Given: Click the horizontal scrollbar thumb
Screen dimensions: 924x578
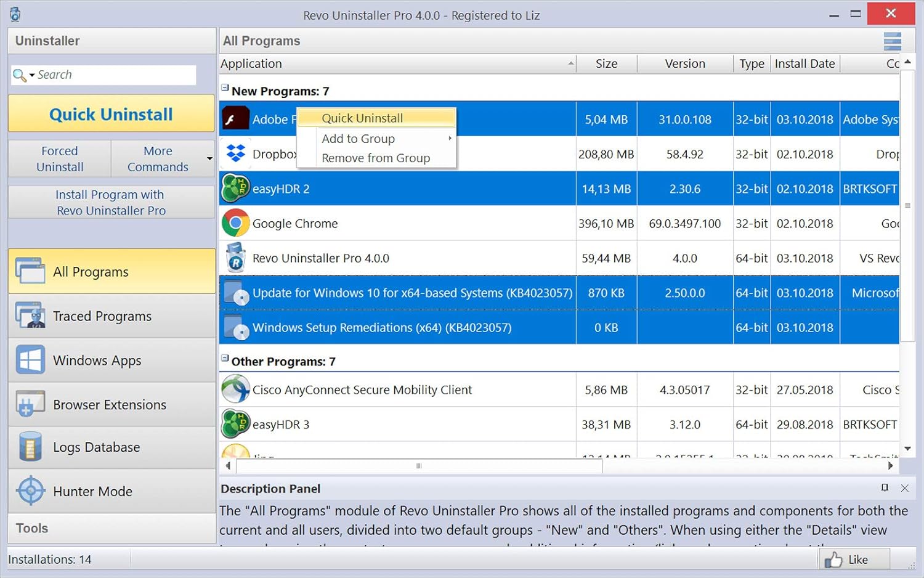Looking at the screenshot, I should click(419, 466).
